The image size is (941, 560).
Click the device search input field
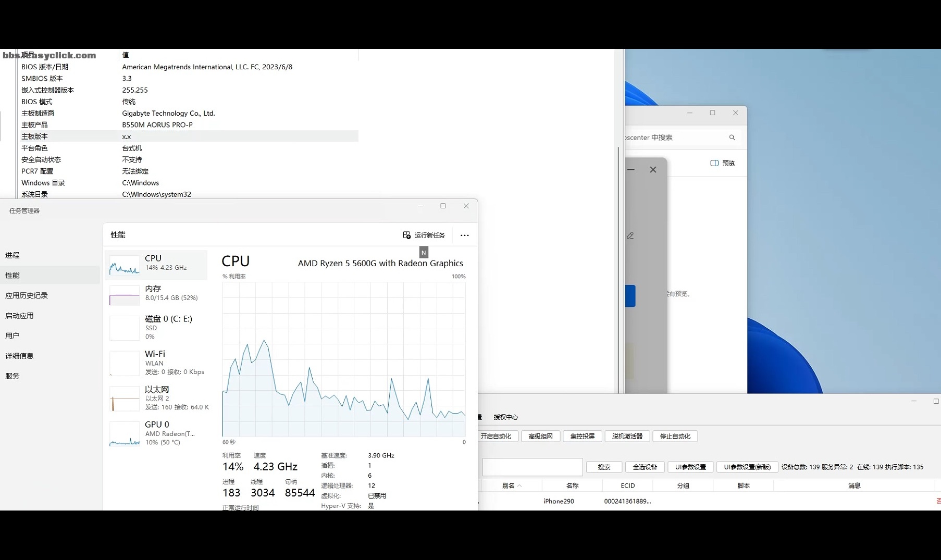click(533, 467)
